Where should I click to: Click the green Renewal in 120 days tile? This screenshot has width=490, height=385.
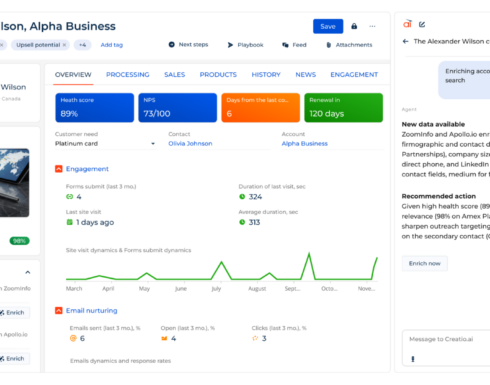[x=343, y=108]
